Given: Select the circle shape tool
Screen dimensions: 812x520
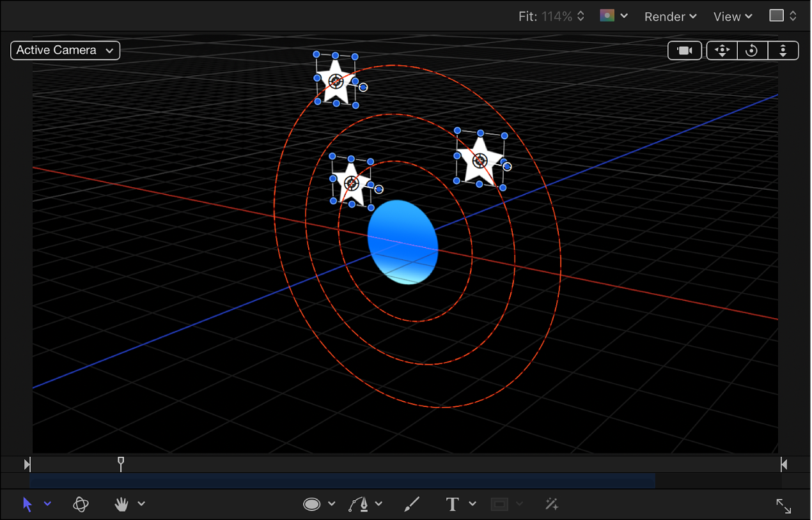Looking at the screenshot, I should click(x=310, y=504).
